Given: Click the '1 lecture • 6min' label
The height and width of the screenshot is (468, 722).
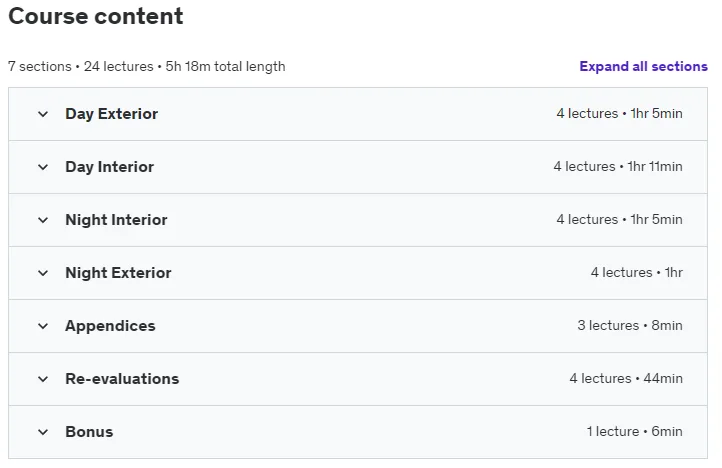Looking at the screenshot, I should pos(635,431).
